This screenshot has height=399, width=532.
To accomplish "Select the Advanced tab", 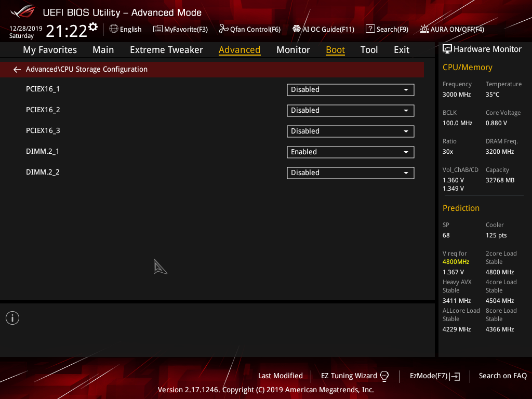I will coord(240,50).
